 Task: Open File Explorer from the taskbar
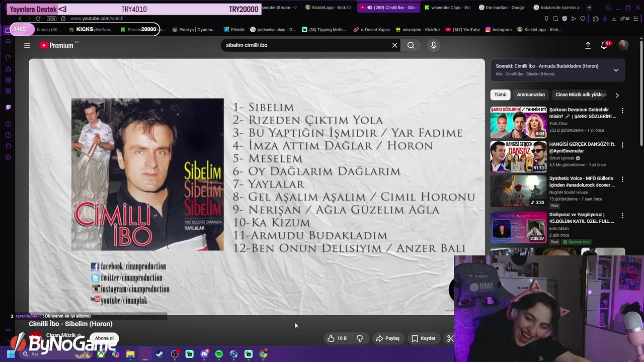[130, 354]
